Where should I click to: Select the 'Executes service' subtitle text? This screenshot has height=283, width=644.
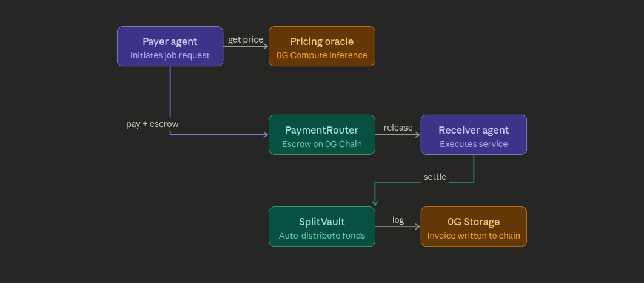pyautogui.click(x=474, y=144)
